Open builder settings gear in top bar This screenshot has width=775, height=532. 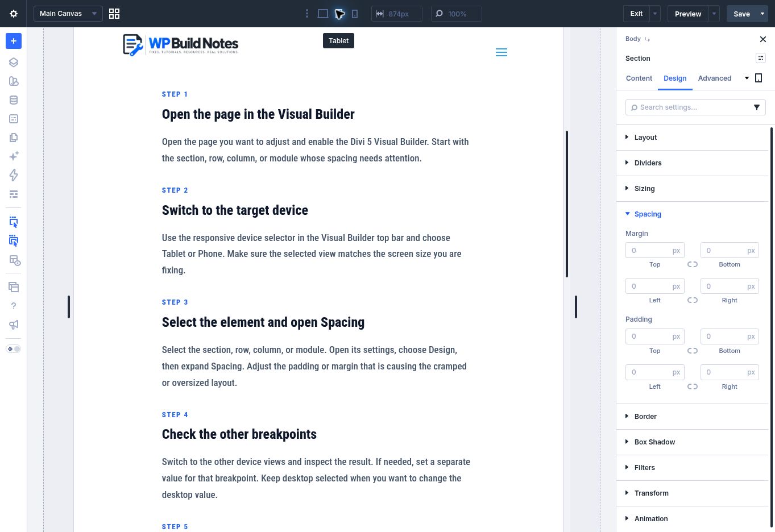coord(14,14)
